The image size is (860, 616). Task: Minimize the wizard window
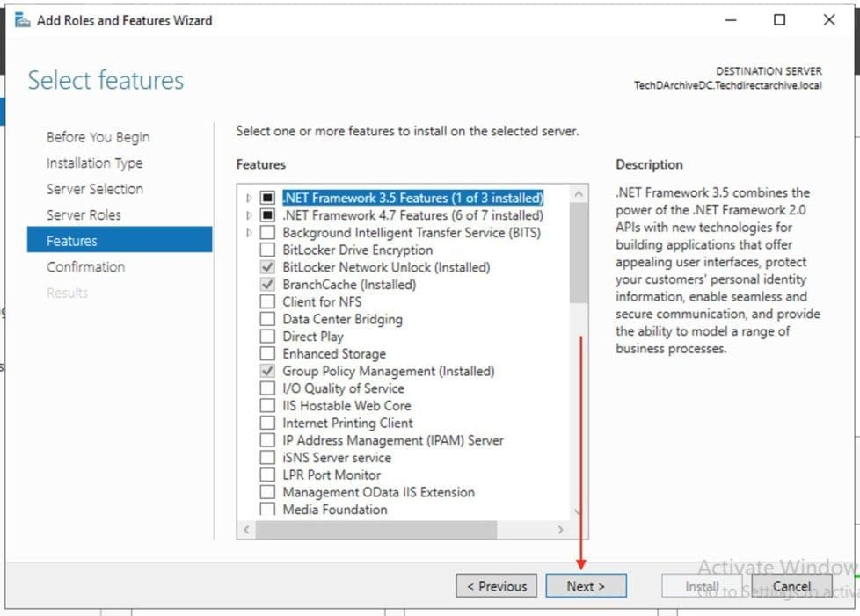[730, 19]
